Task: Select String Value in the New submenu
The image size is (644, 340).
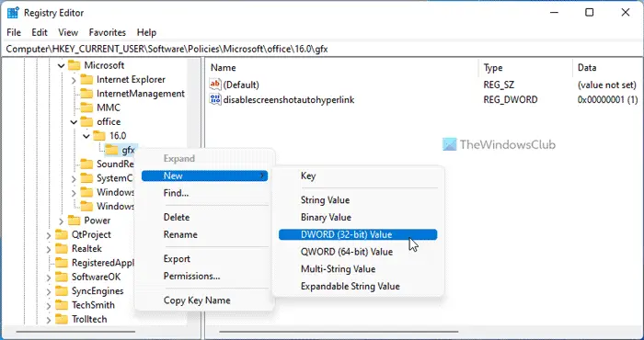Action: click(x=358, y=200)
